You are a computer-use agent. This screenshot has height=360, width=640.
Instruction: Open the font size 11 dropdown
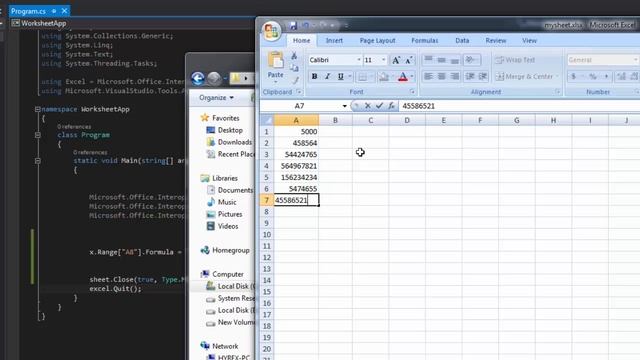pos(383,60)
